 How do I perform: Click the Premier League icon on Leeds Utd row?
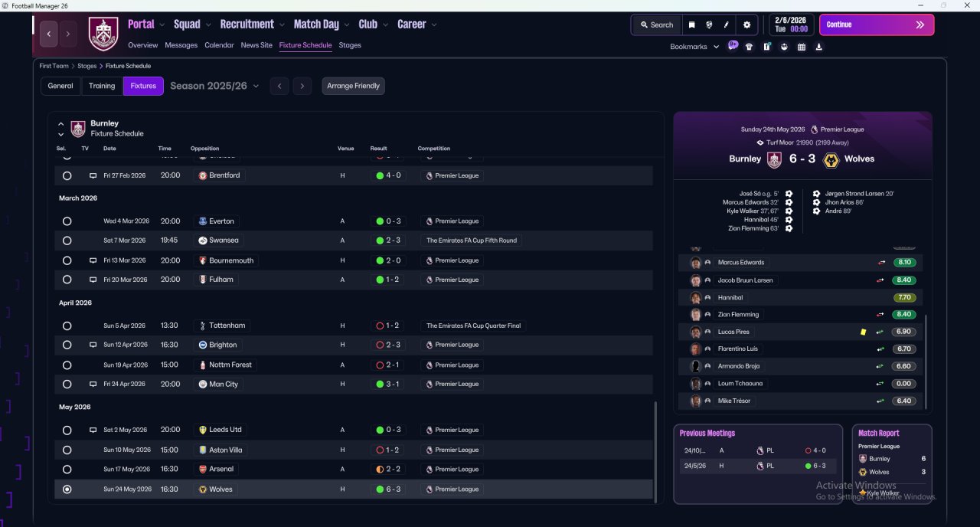429,430
